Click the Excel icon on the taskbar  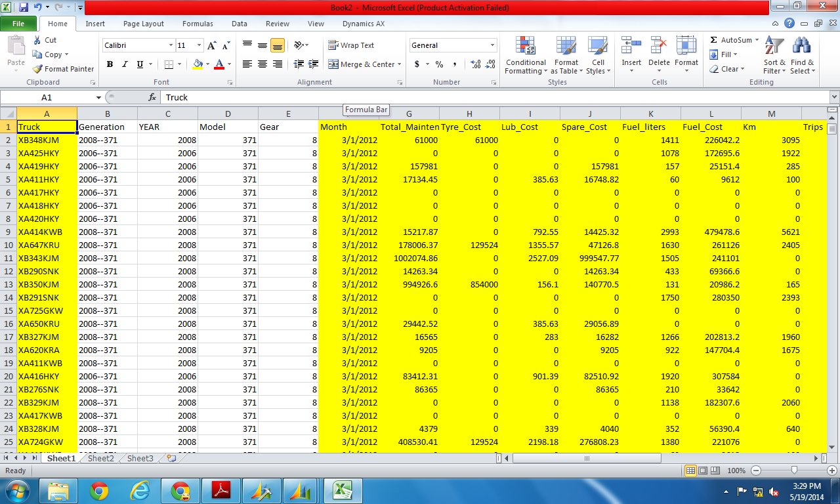point(342,490)
